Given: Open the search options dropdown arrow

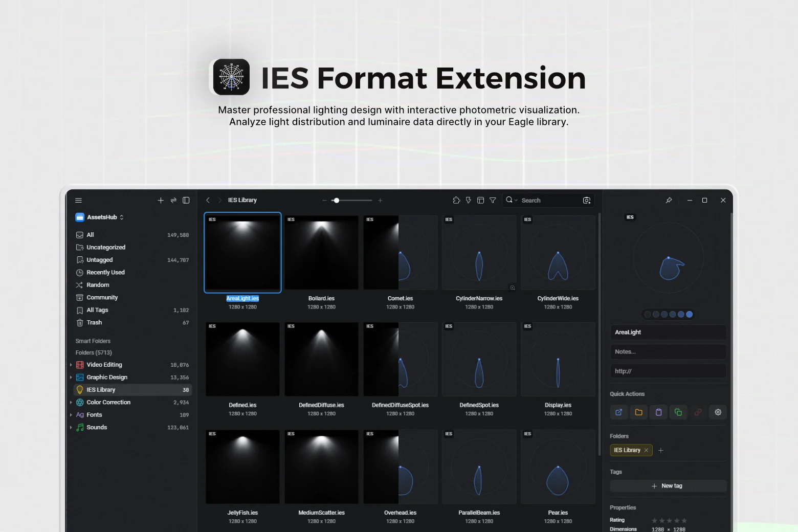Looking at the screenshot, I should point(516,201).
